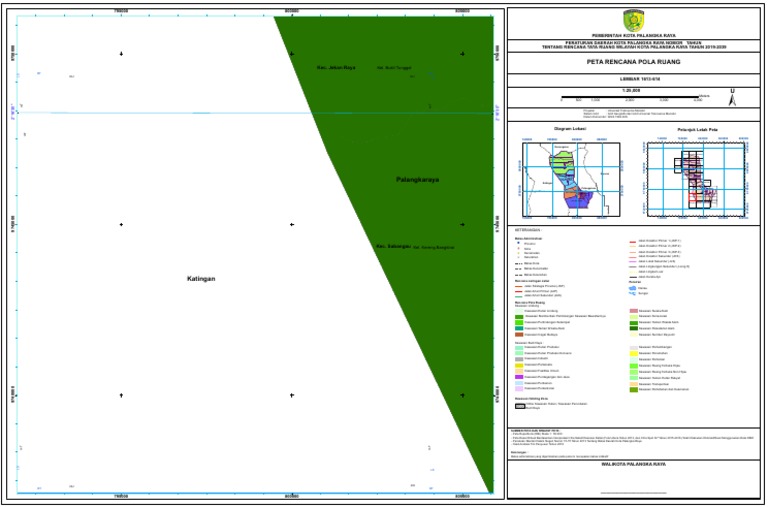Click the black Kawasan Holding Zone legend box
The width and height of the screenshot is (768, 507).
520,406
